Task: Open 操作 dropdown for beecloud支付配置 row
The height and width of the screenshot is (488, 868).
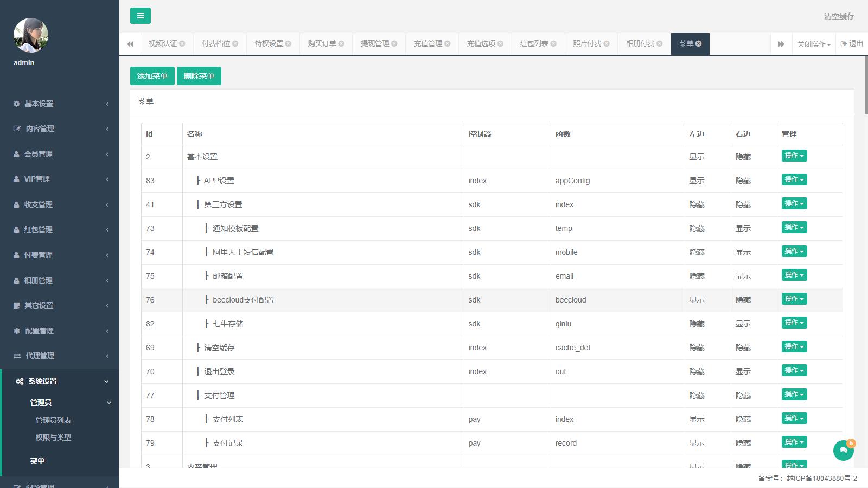Action: 794,299
